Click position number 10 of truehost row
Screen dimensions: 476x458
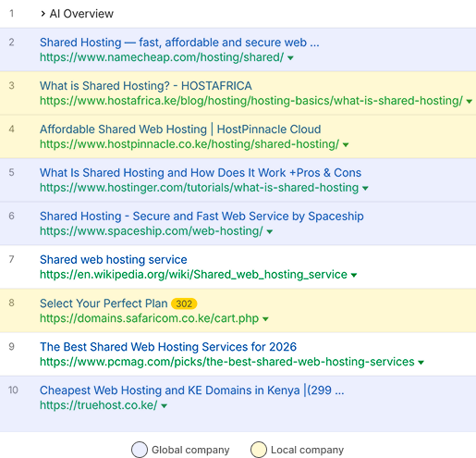point(13,390)
